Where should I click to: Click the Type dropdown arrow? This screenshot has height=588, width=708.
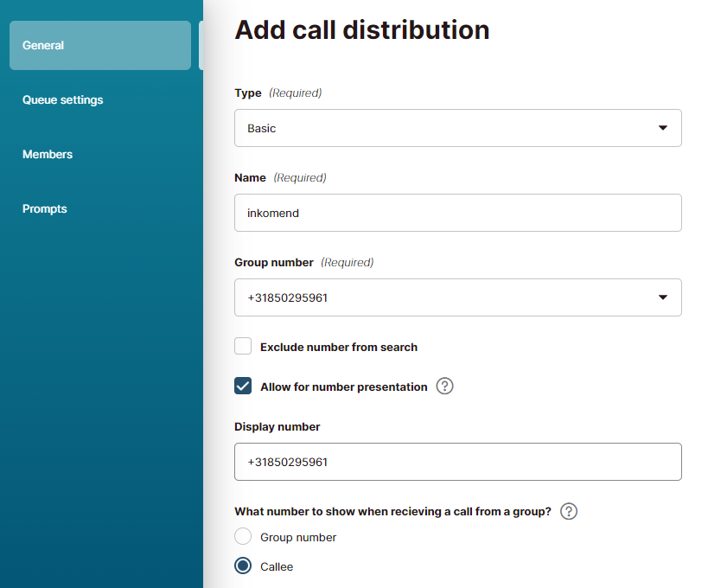pyautogui.click(x=662, y=128)
